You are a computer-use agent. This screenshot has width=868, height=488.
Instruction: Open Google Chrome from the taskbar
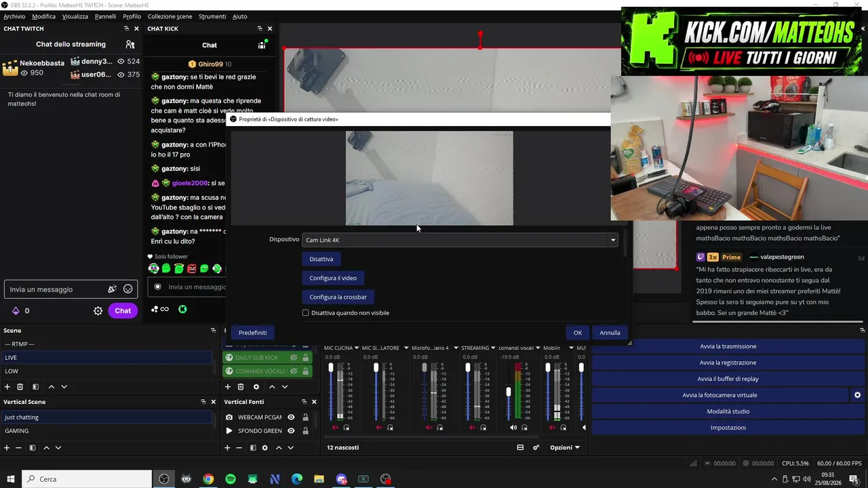(x=208, y=479)
